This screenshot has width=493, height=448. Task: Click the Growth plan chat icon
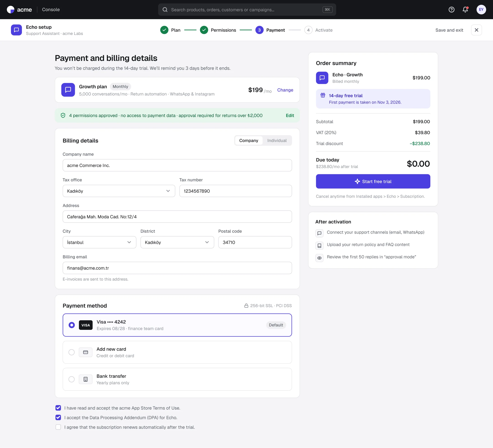pos(68,90)
